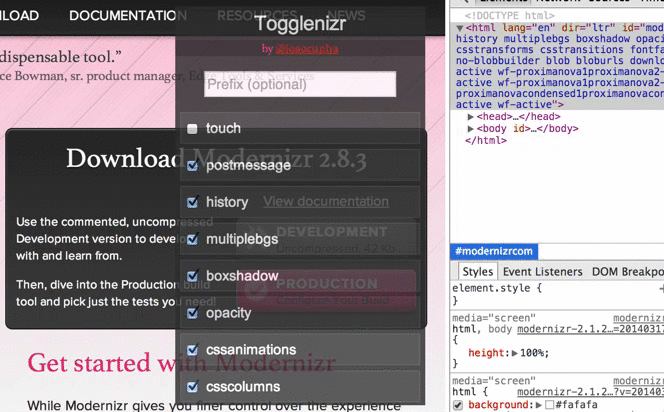Click the element.style rule block
This screenshot has height=412, width=664.
[557, 294]
